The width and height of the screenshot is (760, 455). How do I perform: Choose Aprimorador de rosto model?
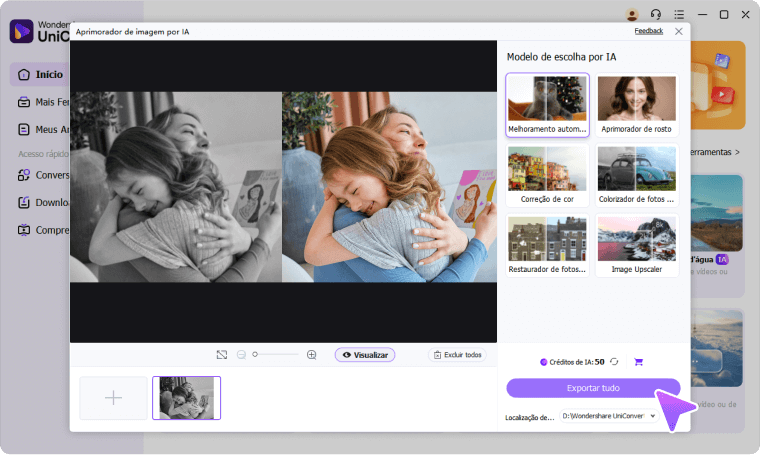coord(636,105)
